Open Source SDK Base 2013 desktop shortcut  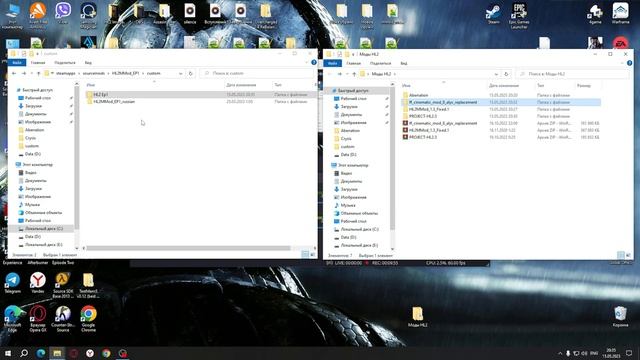pos(63,285)
